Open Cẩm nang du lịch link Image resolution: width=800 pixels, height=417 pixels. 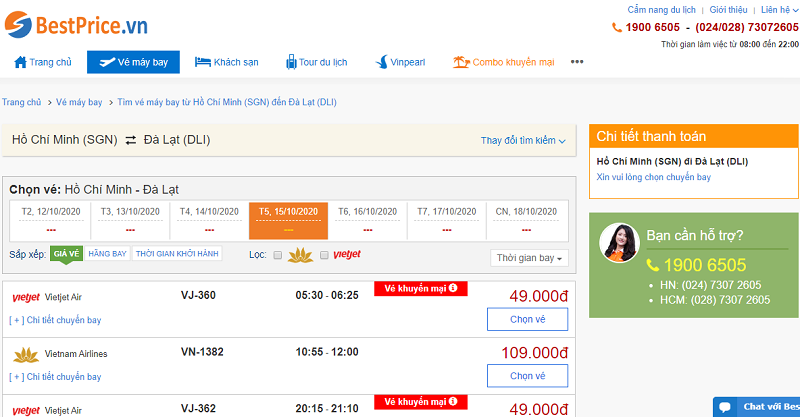(661, 10)
